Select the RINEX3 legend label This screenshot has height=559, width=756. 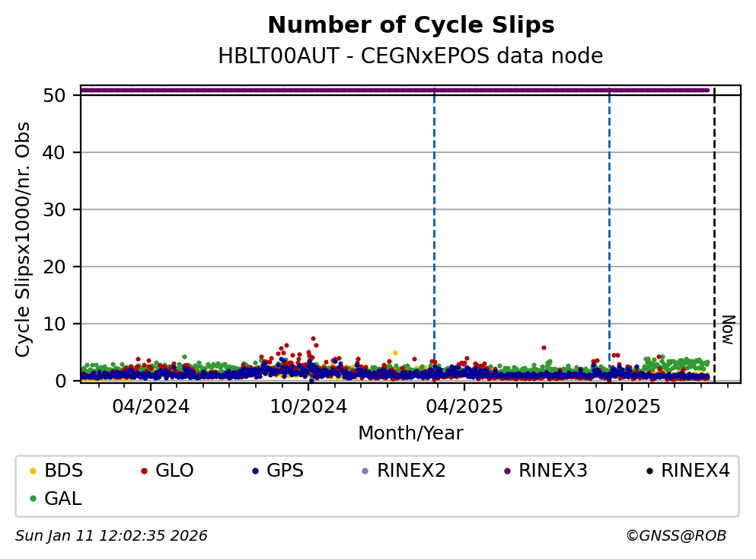tap(553, 471)
